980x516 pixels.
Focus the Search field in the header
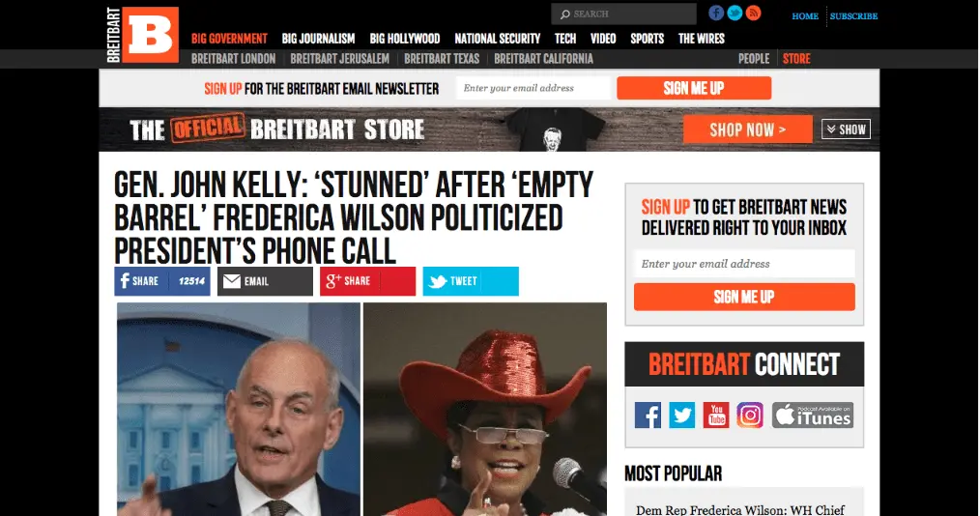click(623, 14)
